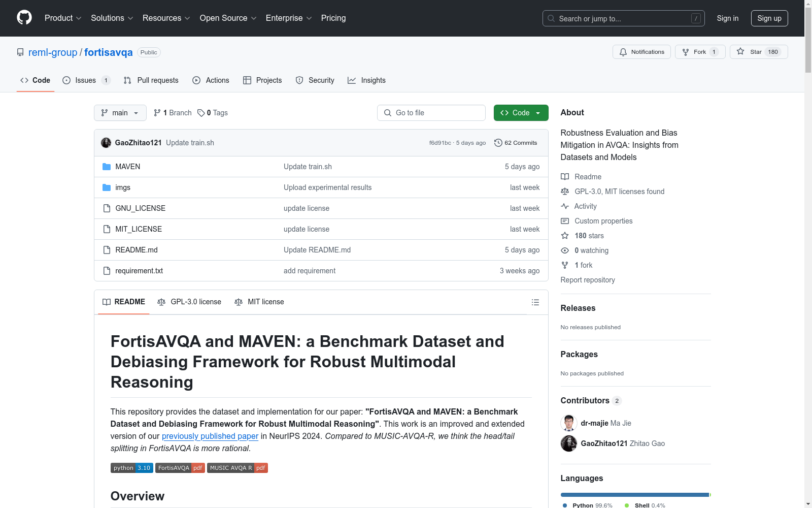Expand the Solutions menu

(x=112, y=18)
